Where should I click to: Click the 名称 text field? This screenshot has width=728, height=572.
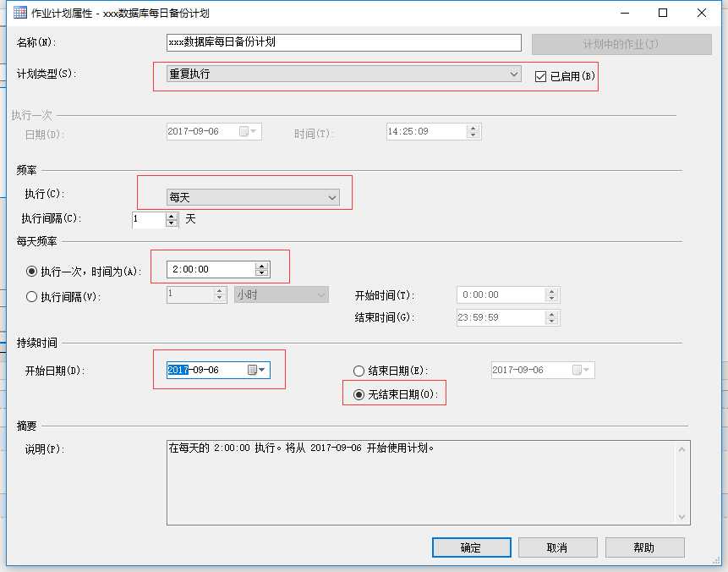[344, 42]
